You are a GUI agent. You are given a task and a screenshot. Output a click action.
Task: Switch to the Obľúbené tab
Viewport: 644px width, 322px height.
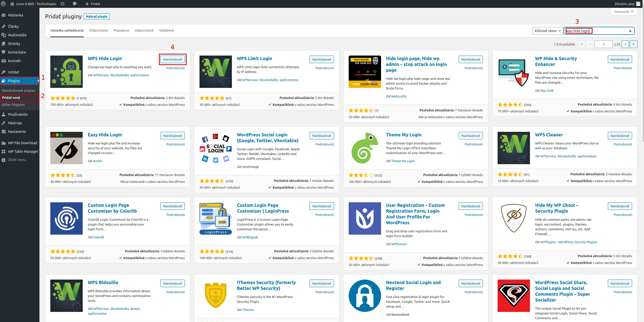pos(166,30)
